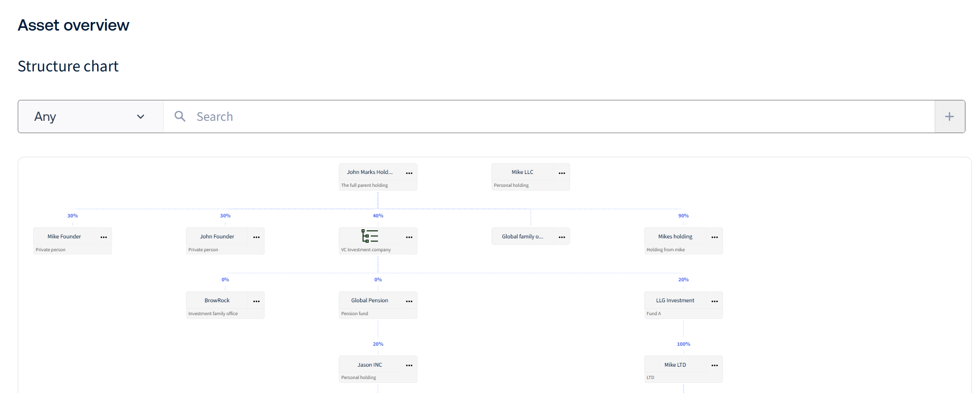Click the 'Asset overview' heading
Viewport: 980px width, 393px height.
click(x=74, y=25)
